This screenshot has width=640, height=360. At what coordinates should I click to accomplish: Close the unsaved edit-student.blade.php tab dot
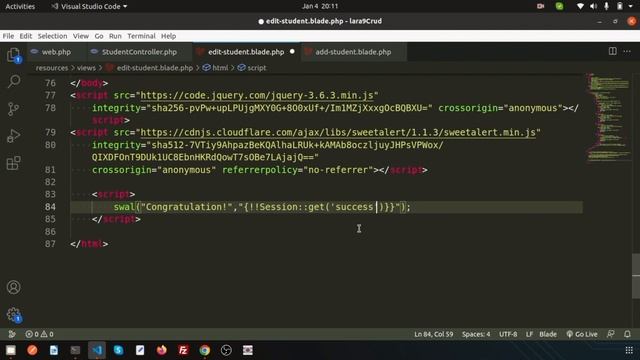(292, 52)
